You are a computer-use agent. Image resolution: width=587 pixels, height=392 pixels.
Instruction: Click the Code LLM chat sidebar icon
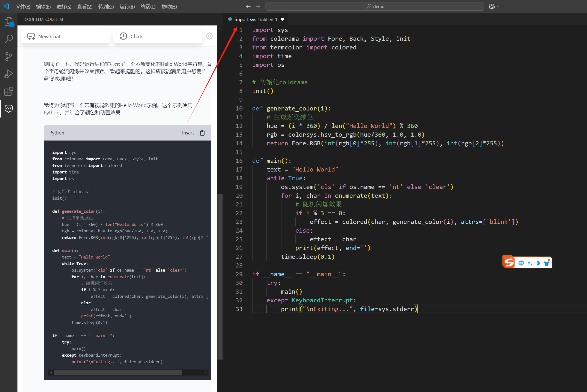click(8, 109)
